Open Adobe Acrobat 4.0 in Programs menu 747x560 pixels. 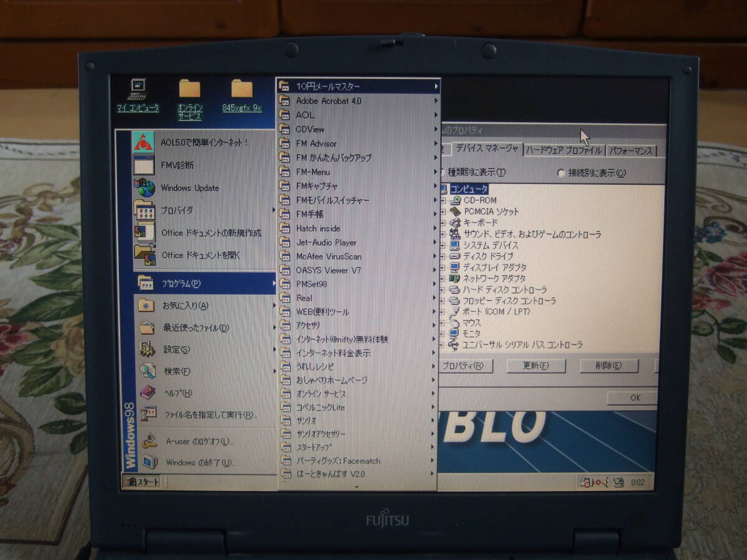coord(358,101)
